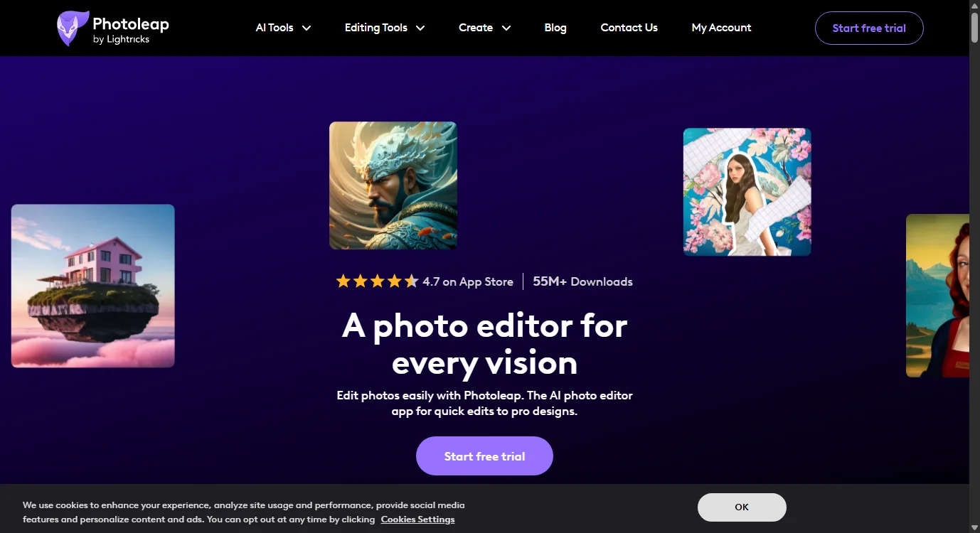Go to My Account
The width and height of the screenshot is (980, 533).
[x=721, y=28]
